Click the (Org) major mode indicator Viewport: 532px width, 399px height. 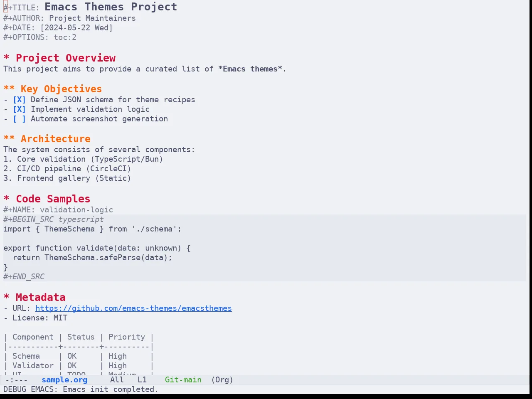222,380
